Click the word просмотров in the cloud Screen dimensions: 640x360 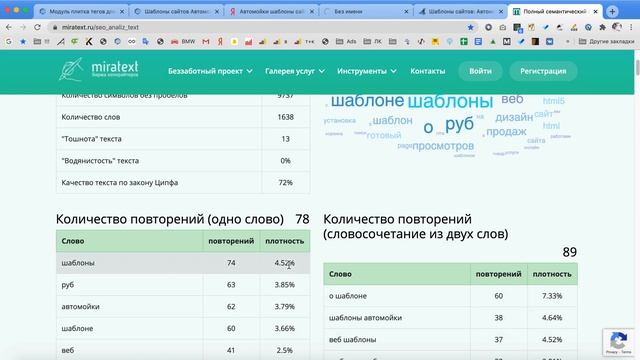coord(443,146)
